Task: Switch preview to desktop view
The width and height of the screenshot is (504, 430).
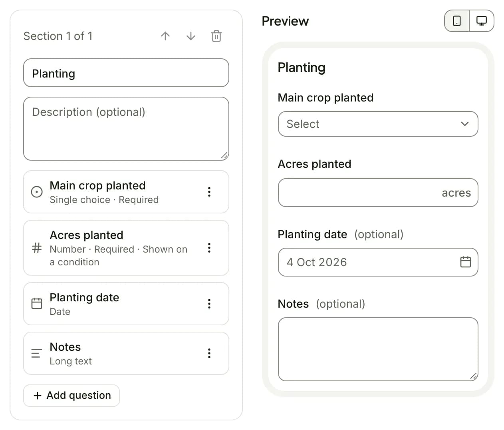Action: pyautogui.click(x=482, y=21)
